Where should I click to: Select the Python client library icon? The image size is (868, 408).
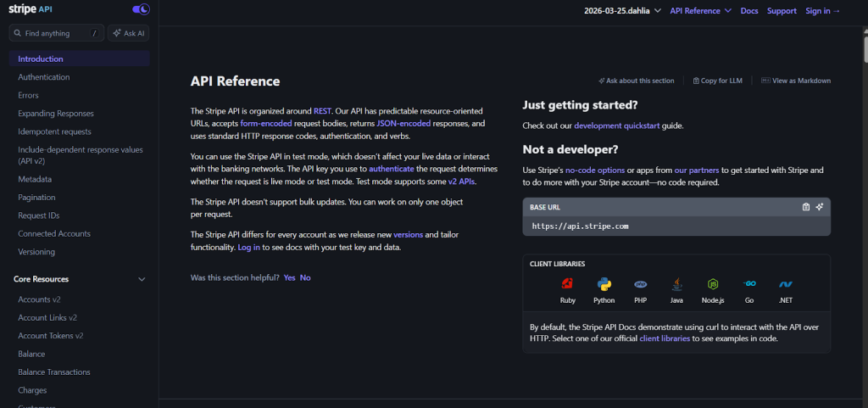(604, 284)
